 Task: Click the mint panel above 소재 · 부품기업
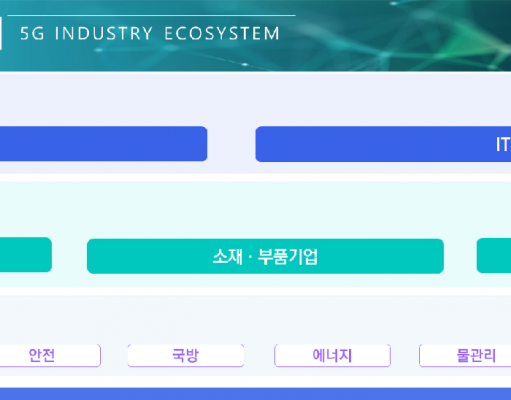click(255, 210)
